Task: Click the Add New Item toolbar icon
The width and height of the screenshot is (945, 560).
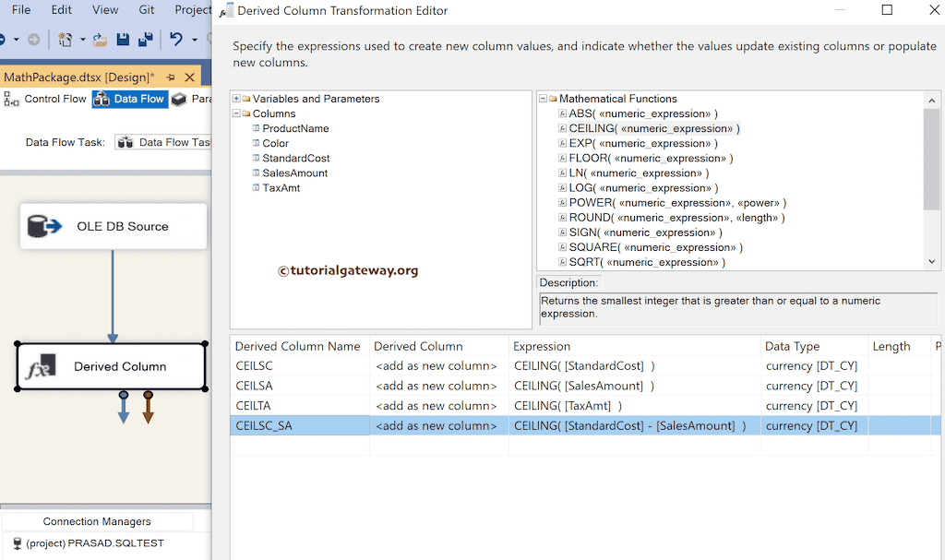Action: (x=65, y=39)
